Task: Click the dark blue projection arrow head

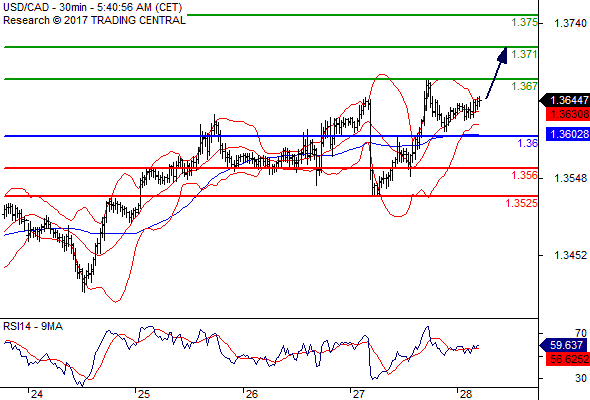Action: tap(503, 55)
